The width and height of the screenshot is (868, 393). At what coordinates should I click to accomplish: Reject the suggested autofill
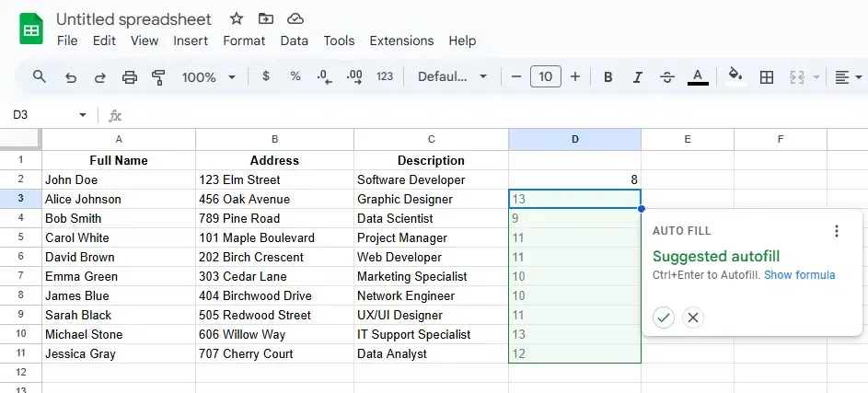[x=693, y=318]
